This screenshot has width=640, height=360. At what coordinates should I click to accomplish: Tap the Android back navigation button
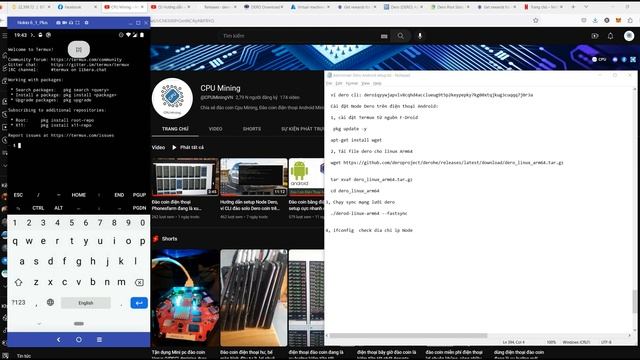coord(58,340)
